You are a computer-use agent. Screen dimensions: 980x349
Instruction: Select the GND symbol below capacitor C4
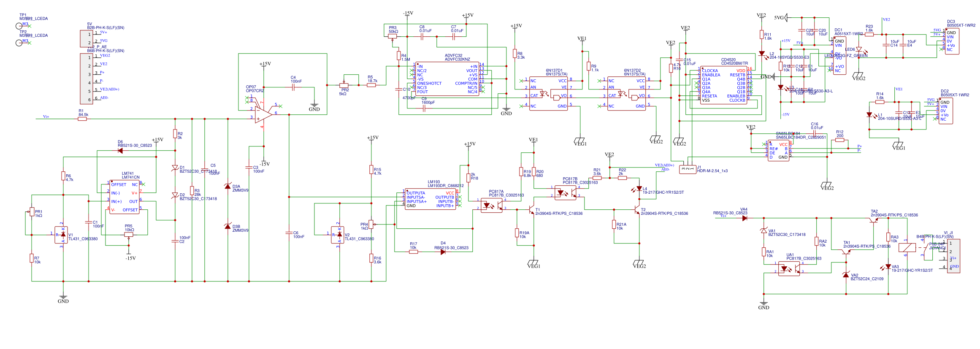tap(314, 107)
